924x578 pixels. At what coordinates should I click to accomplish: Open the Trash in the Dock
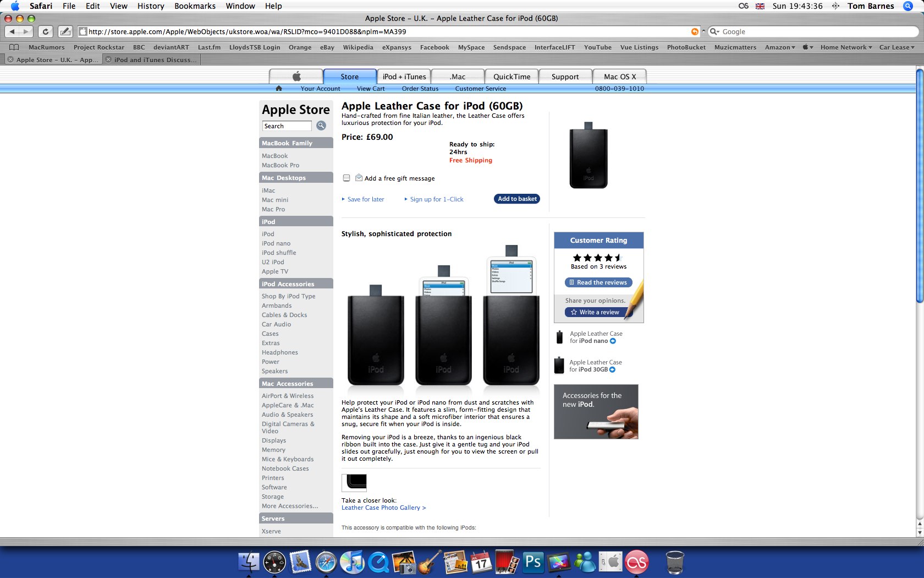675,561
